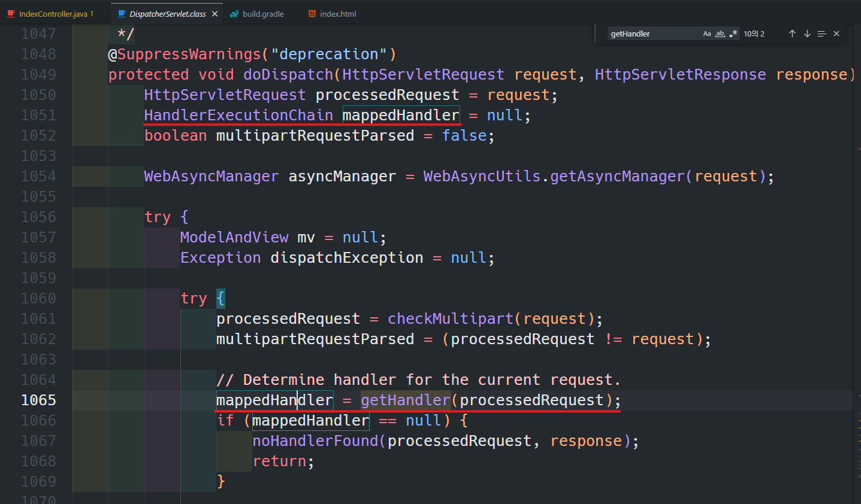The image size is (861, 504).
Task: Click the HTML5 icon on index.html tab
Action: (312, 14)
